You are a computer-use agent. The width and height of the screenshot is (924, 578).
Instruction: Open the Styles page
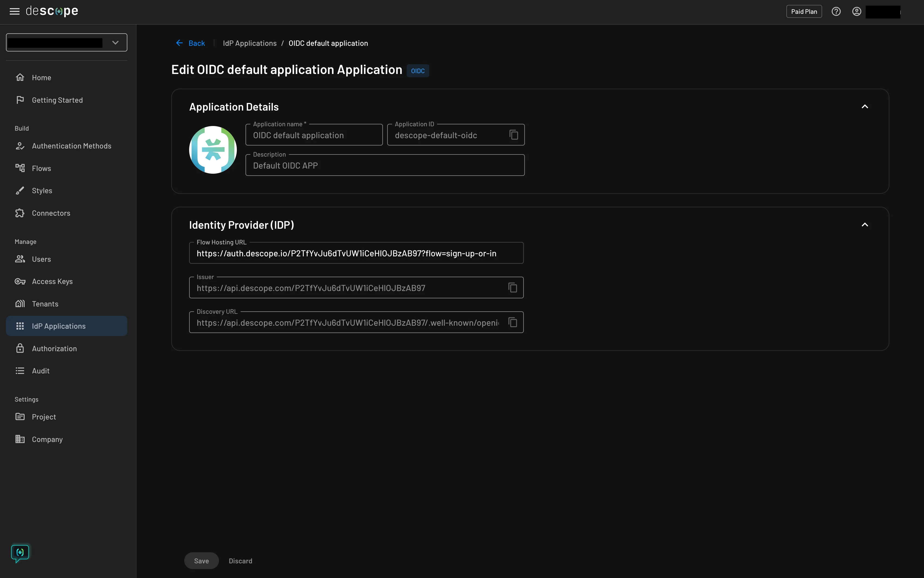point(42,190)
